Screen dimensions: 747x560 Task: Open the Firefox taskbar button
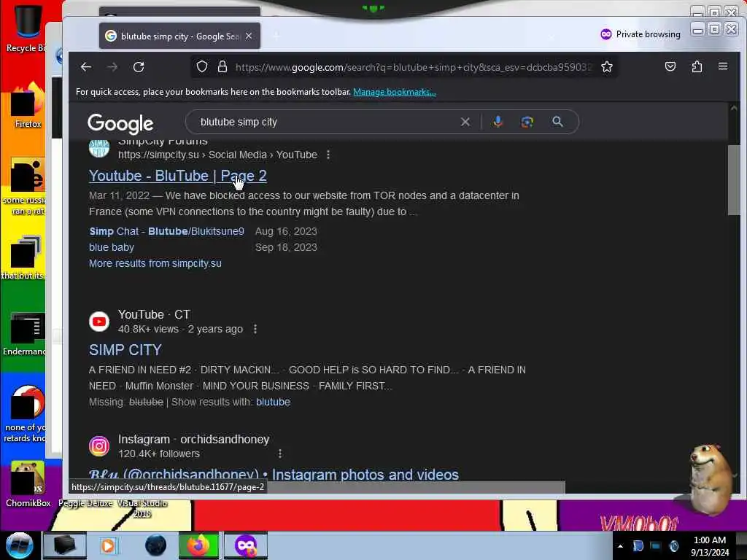coord(199,545)
